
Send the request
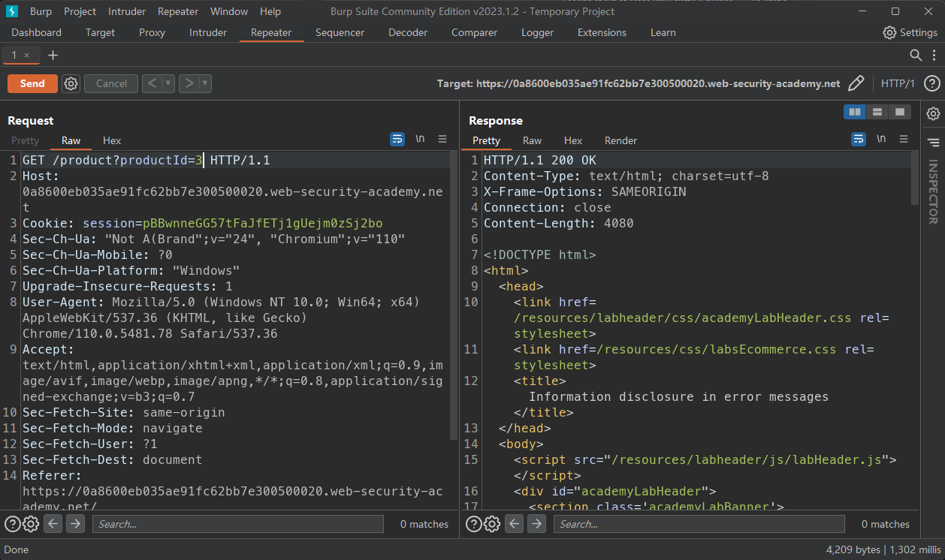32,83
